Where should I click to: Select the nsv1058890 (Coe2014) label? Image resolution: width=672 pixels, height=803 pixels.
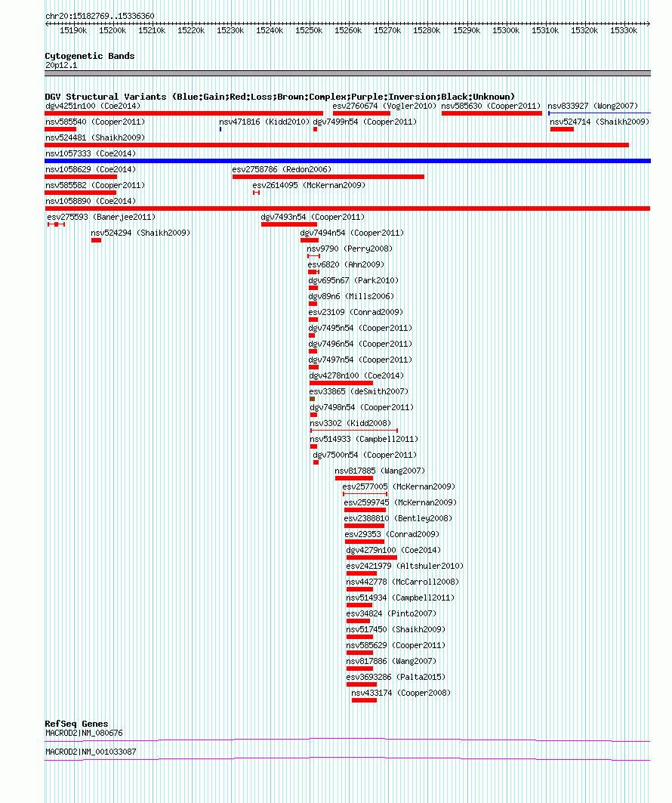pos(91,201)
